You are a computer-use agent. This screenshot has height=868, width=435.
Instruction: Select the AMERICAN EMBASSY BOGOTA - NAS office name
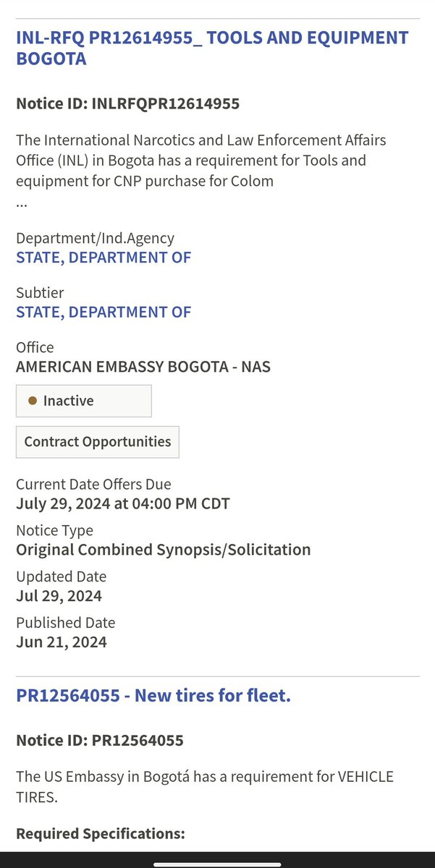click(143, 367)
